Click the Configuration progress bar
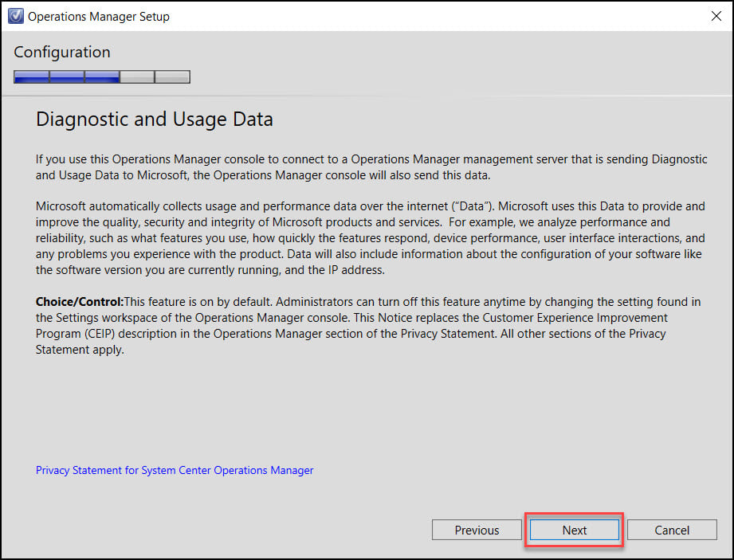This screenshot has height=560, width=734. point(102,76)
